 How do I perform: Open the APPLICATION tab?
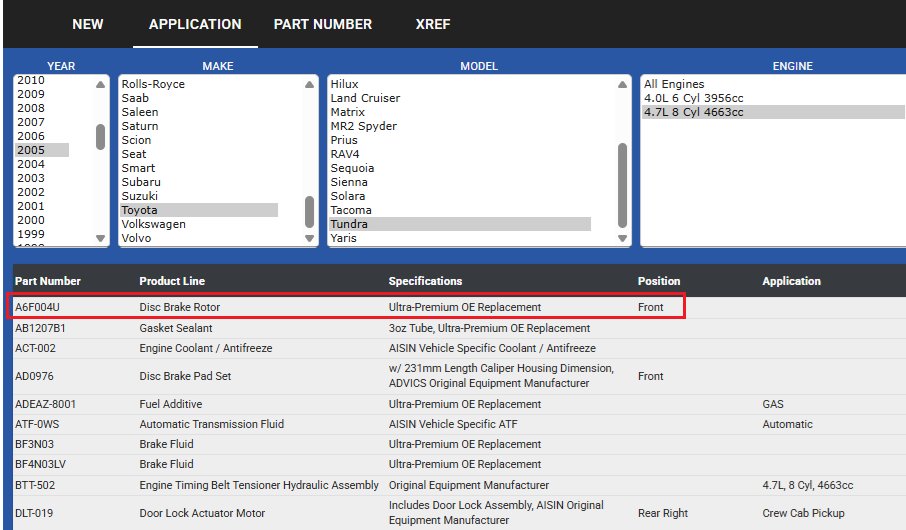point(195,24)
